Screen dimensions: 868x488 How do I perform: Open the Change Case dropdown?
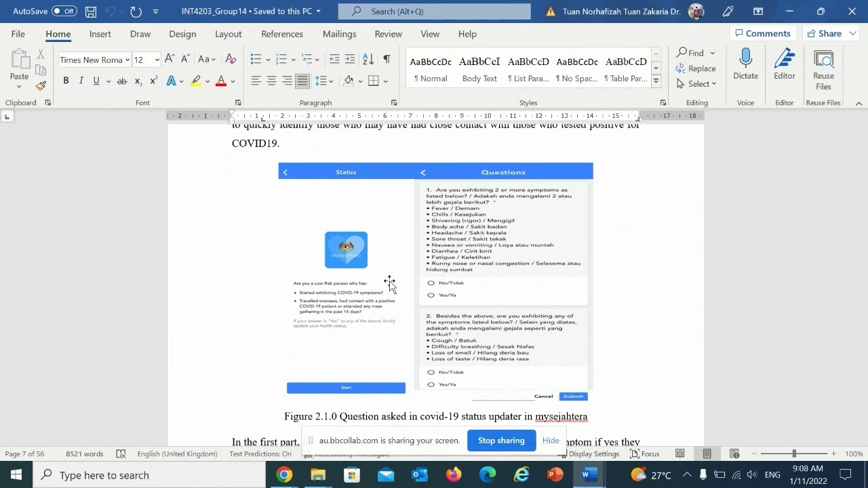[x=207, y=59]
